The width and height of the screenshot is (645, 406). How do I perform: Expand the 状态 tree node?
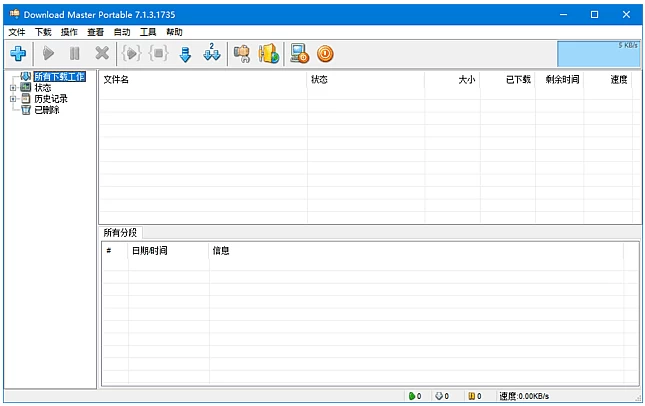tap(13, 88)
